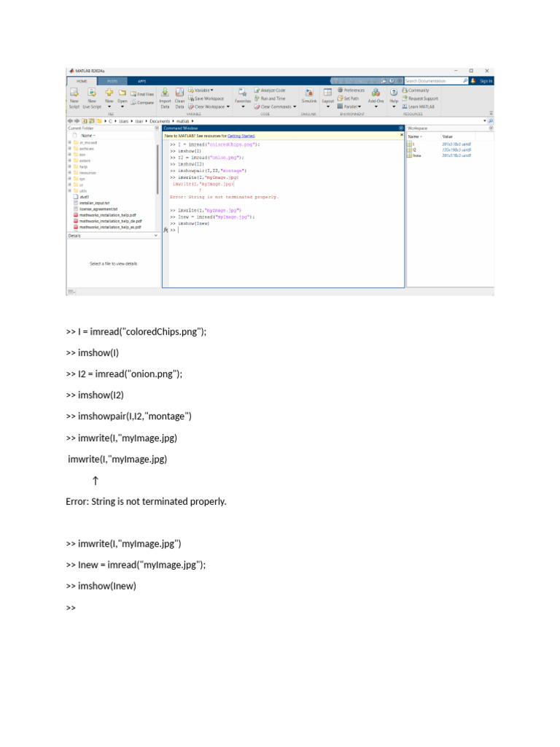The height and width of the screenshot is (747, 560).
Task: Expand the archives folder tree node
Action: coord(69,149)
